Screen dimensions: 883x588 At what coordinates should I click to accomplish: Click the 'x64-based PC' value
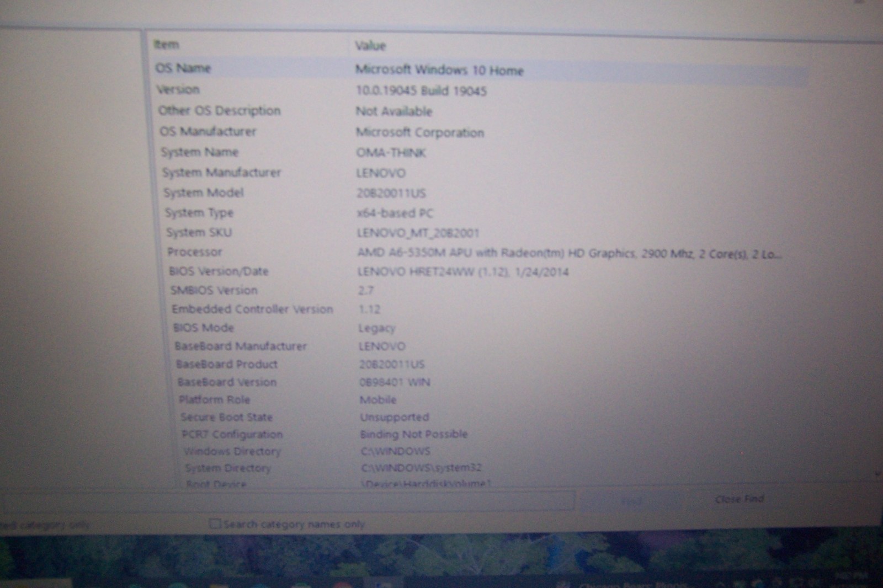[395, 213]
